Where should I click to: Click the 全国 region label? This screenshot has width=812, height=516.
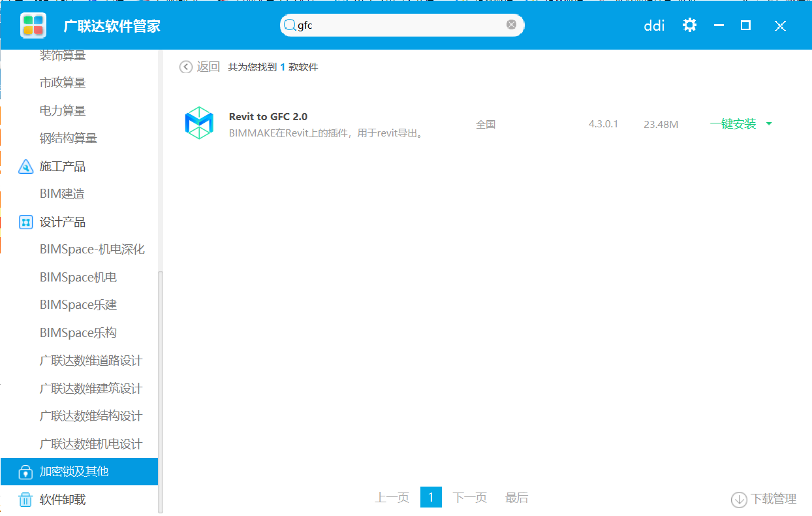point(486,124)
